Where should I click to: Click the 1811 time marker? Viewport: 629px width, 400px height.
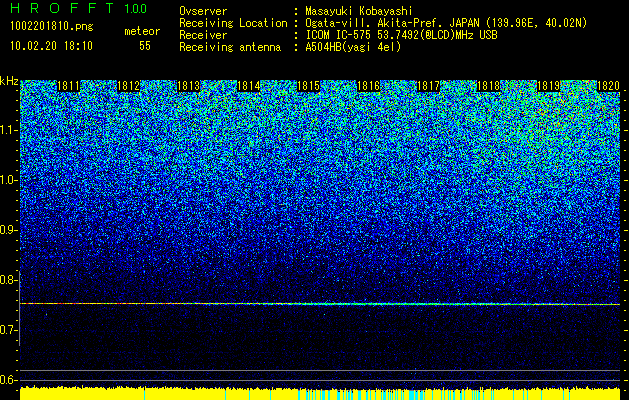[x=69, y=86]
